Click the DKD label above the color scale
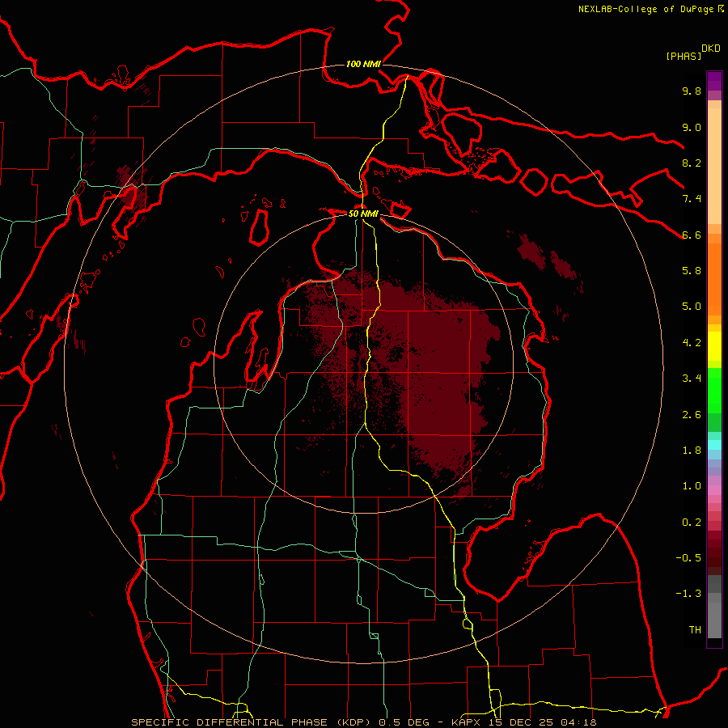The width and height of the screenshot is (728, 728). click(x=711, y=49)
